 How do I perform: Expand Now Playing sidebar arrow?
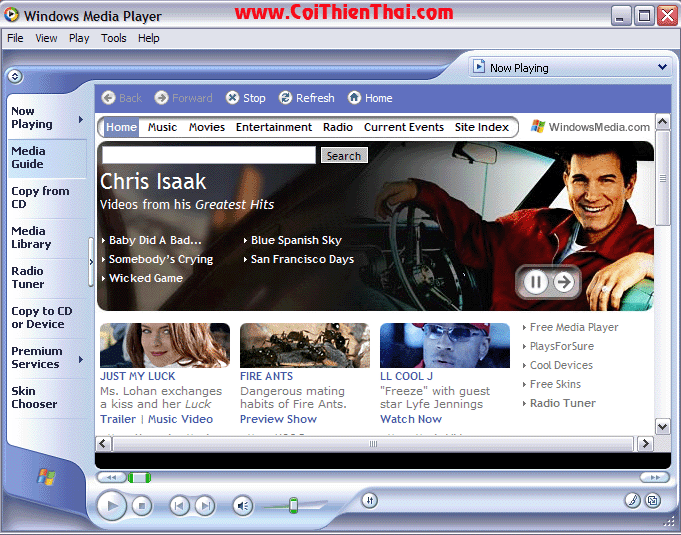tap(81, 119)
